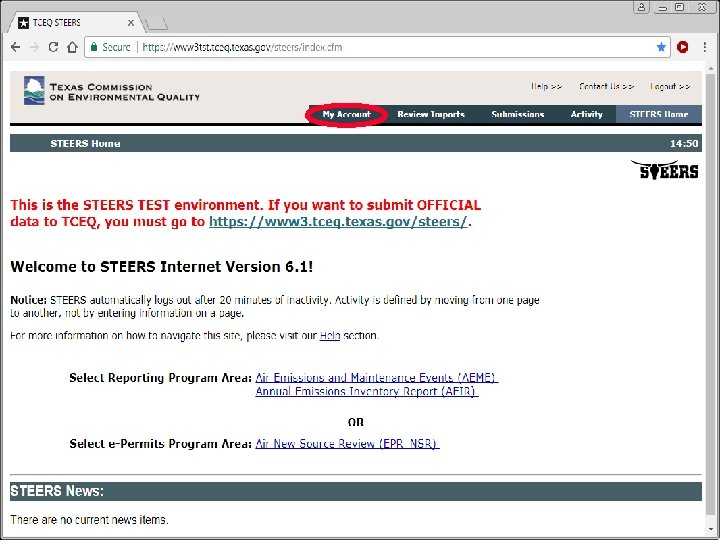Click the page scrollbar down arrow
Viewport: 720px width, 540px height.
click(711, 529)
